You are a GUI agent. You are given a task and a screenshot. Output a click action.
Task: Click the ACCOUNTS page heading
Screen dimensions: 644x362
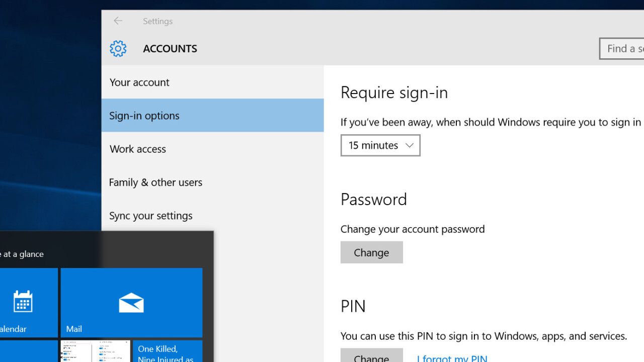170,49
